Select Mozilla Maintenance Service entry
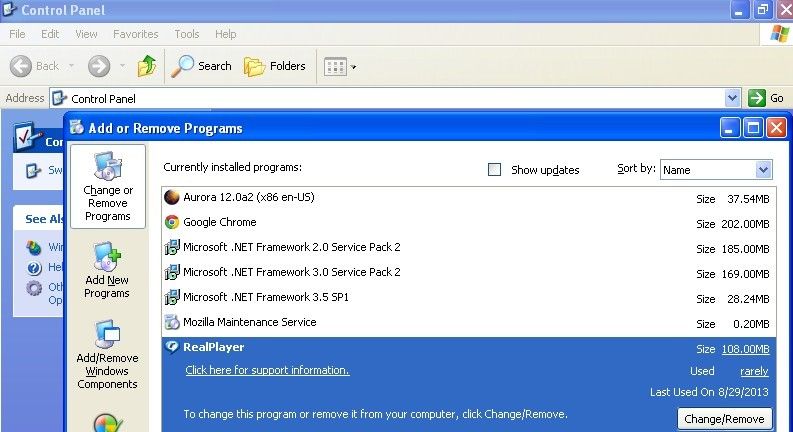 pos(250,322)
